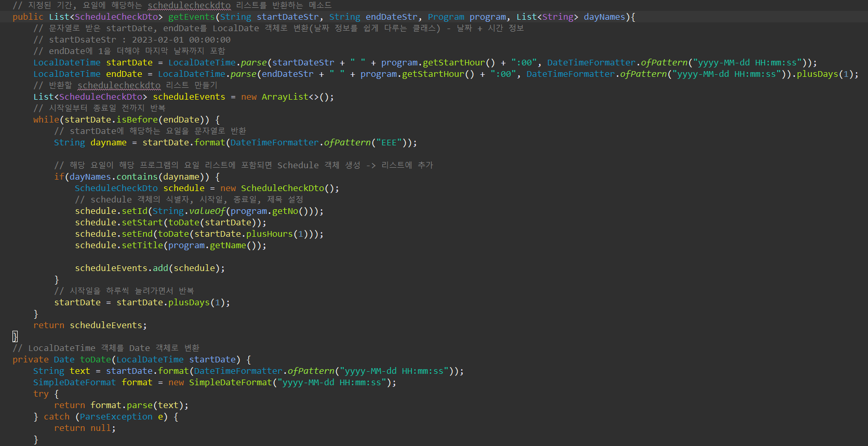Click the schedule.setTitle call
This screenshot has width=868, height=446.
click(170, 246)
